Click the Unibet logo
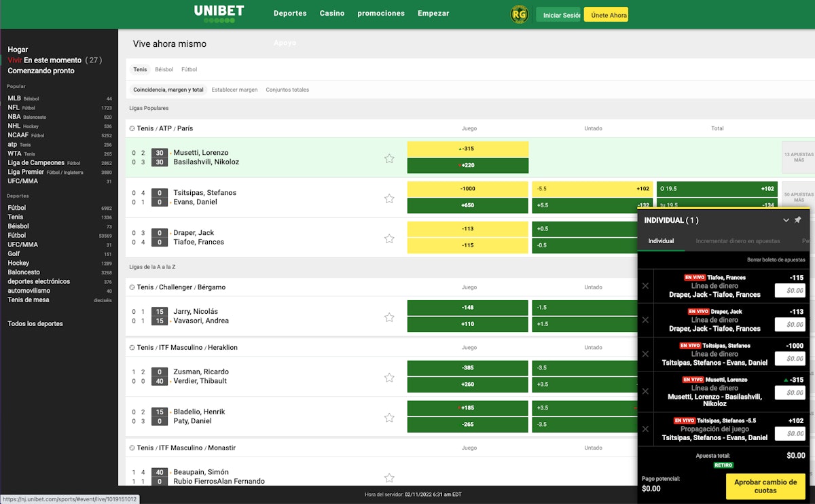This screenshot has width=815, height=504. click(x=219, y=13)
